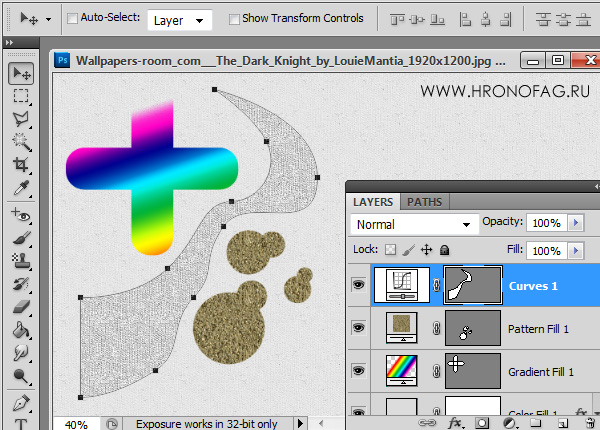Hide the Gradient Fill 1 layer
Image resolution: width=600 pixels, height=430 pixels.
[x=359, y=371]
